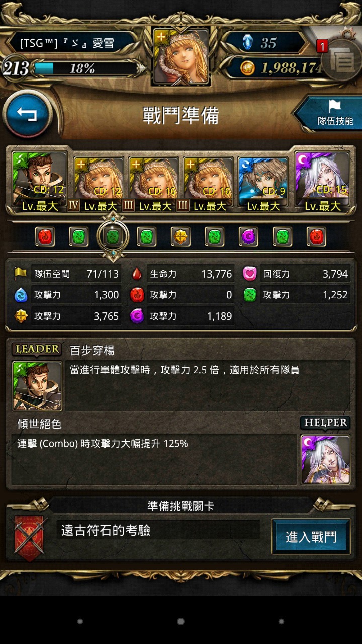Select the yellow light team slot
Screen dimensions: 362x644
(180, 236)
